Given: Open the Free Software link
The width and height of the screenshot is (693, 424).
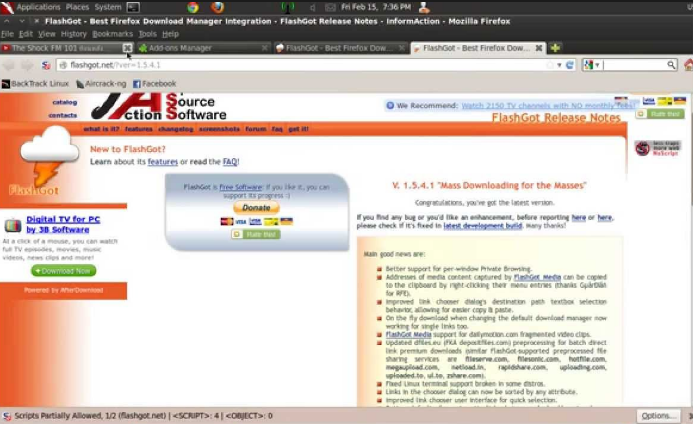Looking at the screenshot, I should point(240,187).
